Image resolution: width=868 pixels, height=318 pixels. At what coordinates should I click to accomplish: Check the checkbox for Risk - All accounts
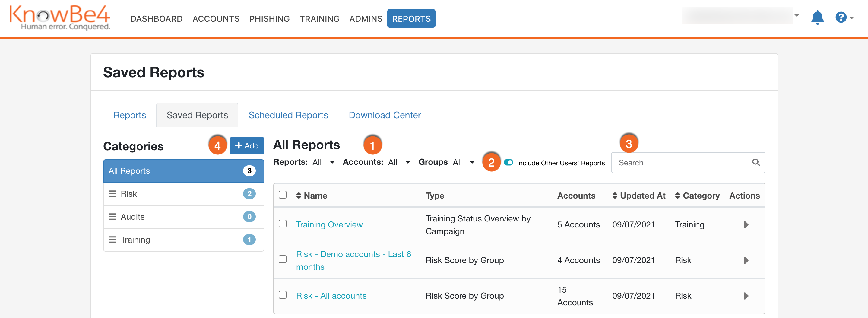point(282,295)
